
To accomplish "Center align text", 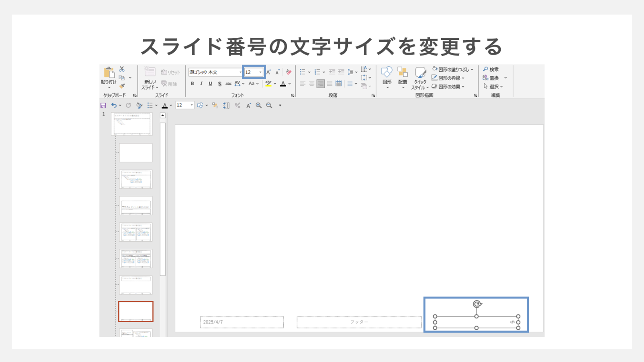I will pyautogui.click(x=312, y=84).
